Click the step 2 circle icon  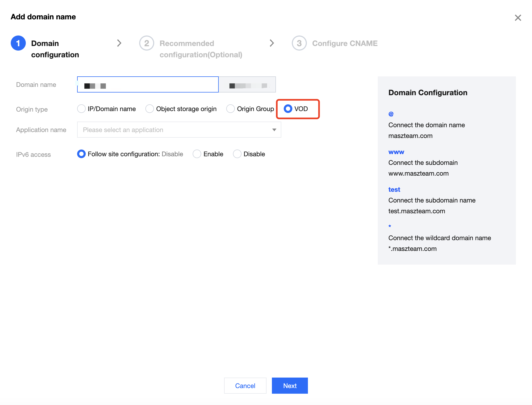click(146, 43)
